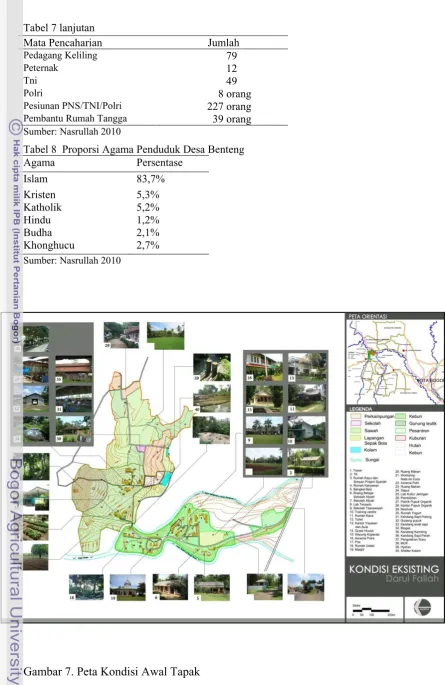This screenshot has height=685, width=445.
Task: Click the LEGENDA heading
Action: tap(361, 409)
